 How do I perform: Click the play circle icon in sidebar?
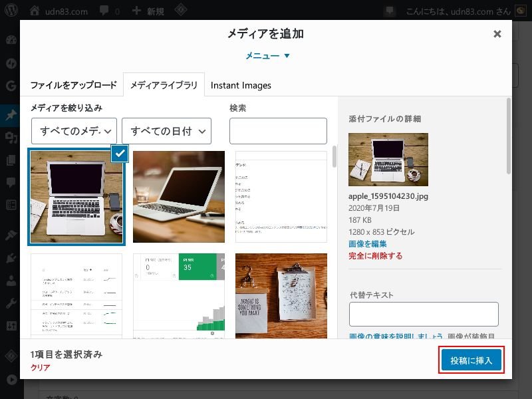11,379
